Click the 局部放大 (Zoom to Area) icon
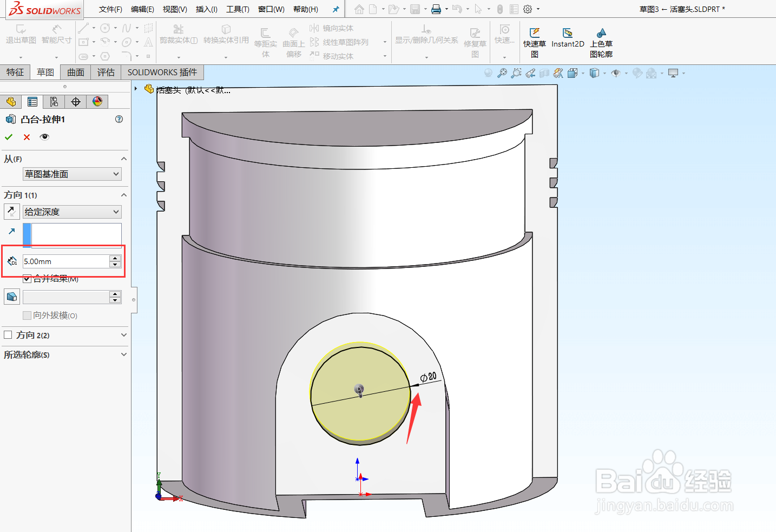This screenshot has height=532, width=776. pyautogui.click(x=516, y=72)
